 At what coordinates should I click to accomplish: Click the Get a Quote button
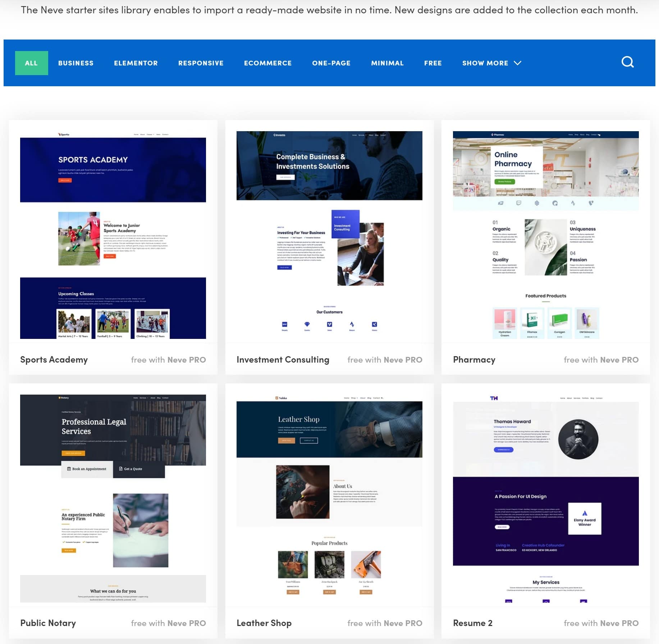(130, 469)
